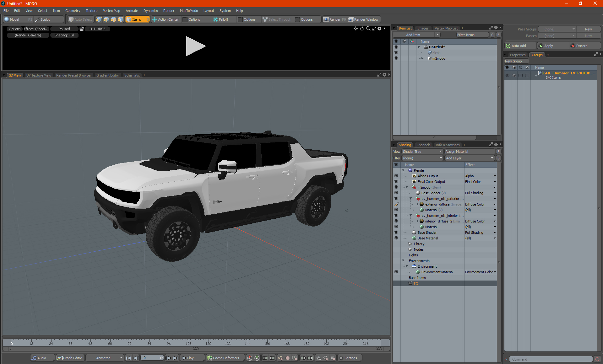Open the Filter (none) dropdown
This screenshot has width=603, height=364.
[422, 158]
